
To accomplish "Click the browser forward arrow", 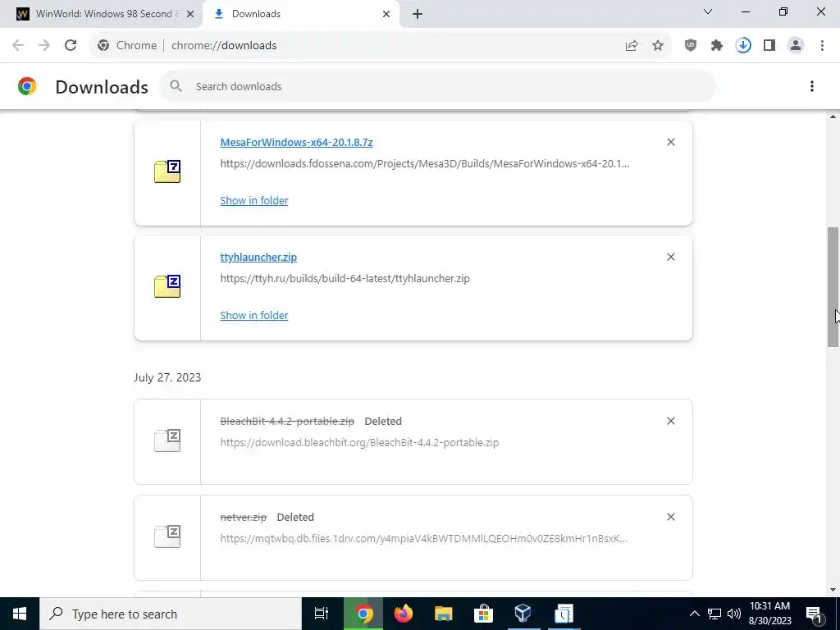I will click(x=44, y=46).
